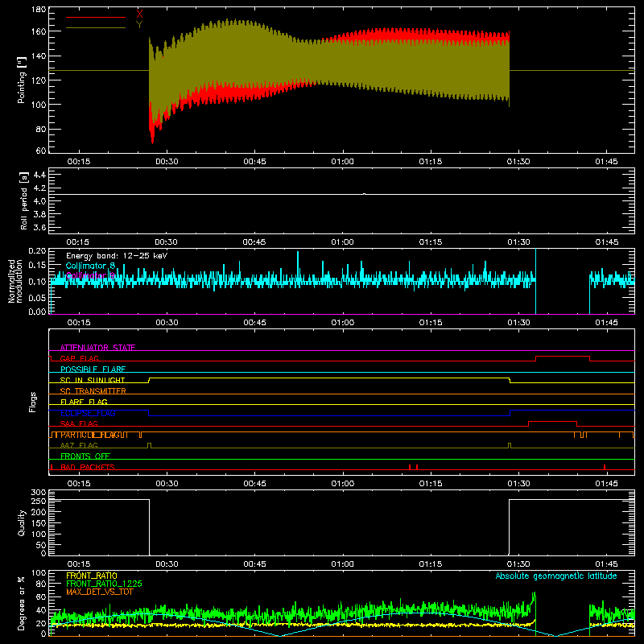Select the olive Y legend label
Screen dimensions: 644x644
pyautogui.click(x=139, y=25)
